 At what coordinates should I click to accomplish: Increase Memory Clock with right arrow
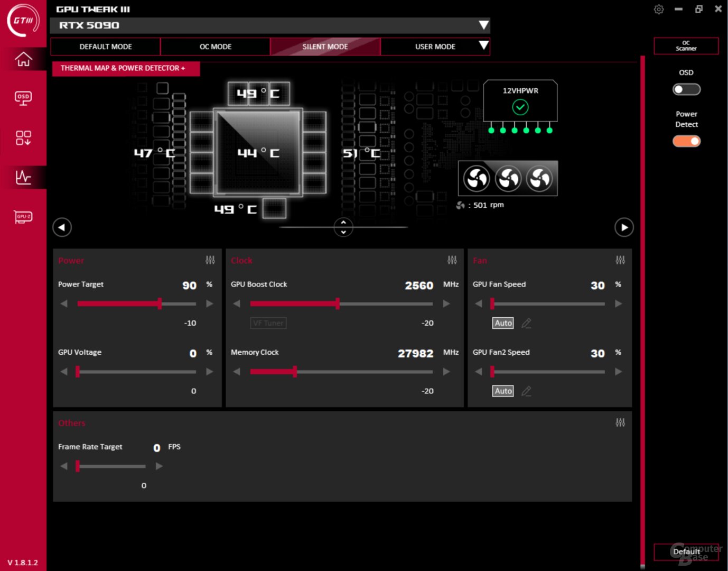[x=446, y=372]
